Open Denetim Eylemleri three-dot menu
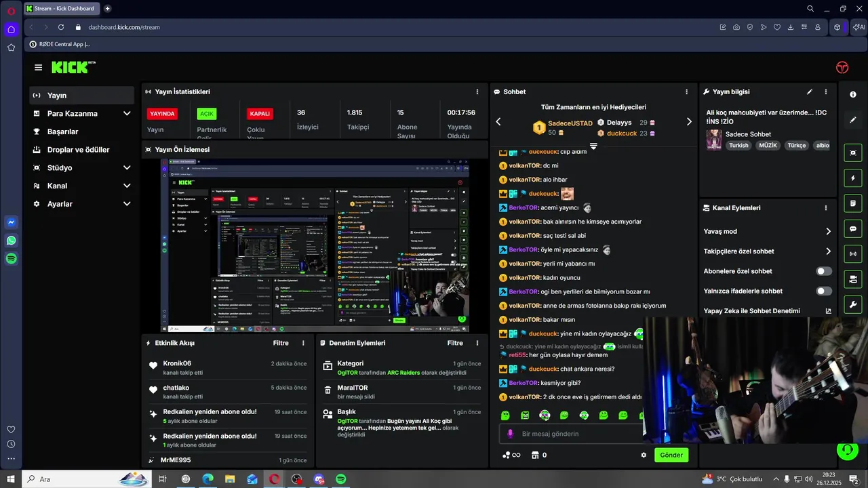 [477, 343]
